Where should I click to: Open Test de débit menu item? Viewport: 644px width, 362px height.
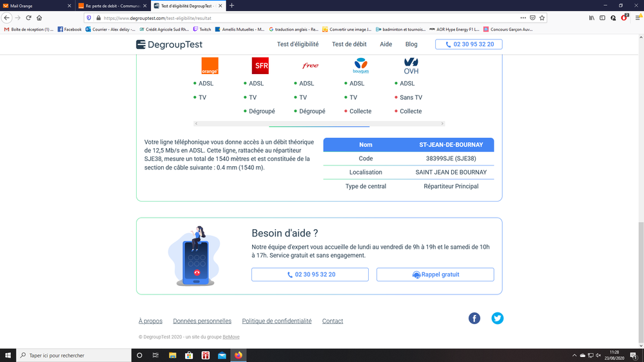point(349,44)
